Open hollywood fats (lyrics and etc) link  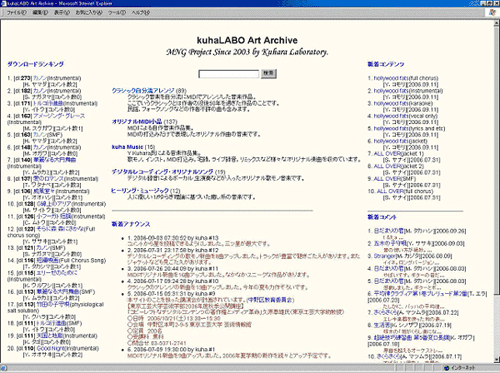pos(391,128)
